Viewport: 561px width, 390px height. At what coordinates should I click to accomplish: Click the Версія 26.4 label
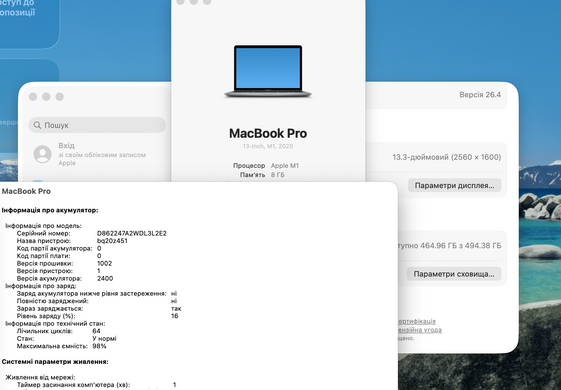pos(480,95)
